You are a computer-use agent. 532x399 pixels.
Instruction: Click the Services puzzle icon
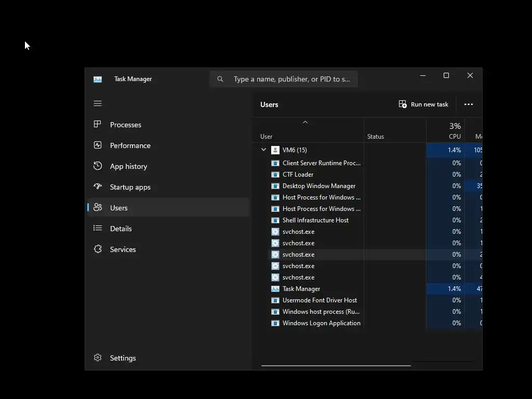97,249
